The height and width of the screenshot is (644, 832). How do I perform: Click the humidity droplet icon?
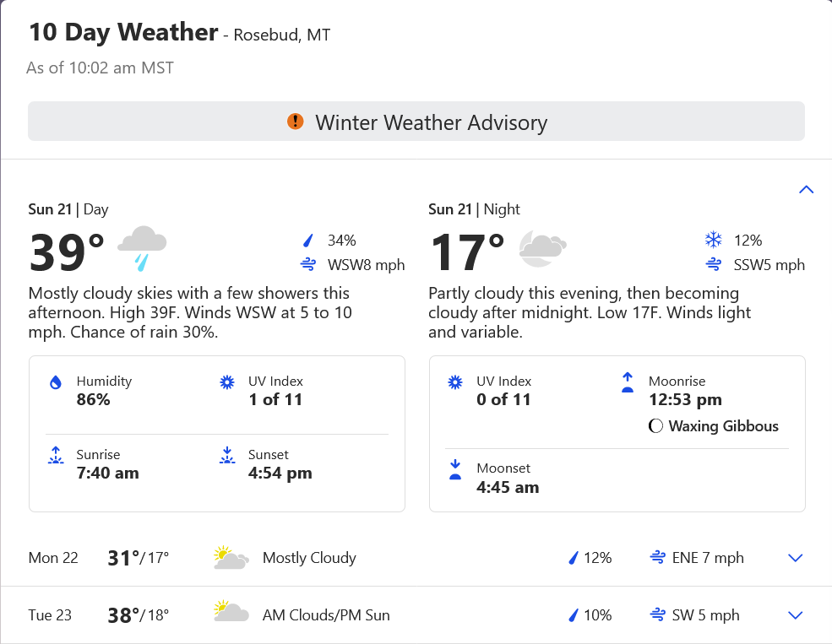pyautogui.click(x=56, y=382)
